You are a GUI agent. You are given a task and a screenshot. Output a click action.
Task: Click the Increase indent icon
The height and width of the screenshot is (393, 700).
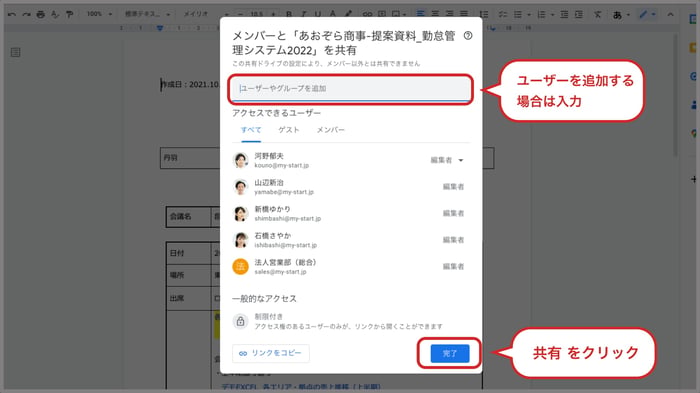pos(579,14)
